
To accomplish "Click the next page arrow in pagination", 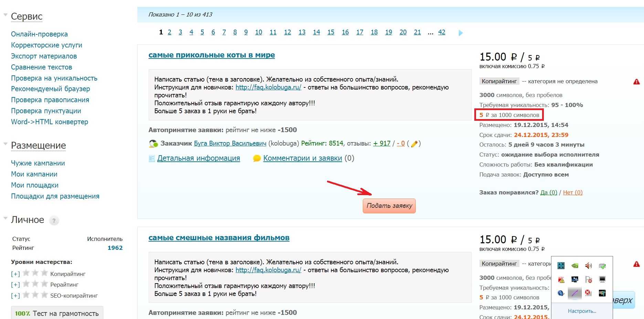I will point(461,33).
